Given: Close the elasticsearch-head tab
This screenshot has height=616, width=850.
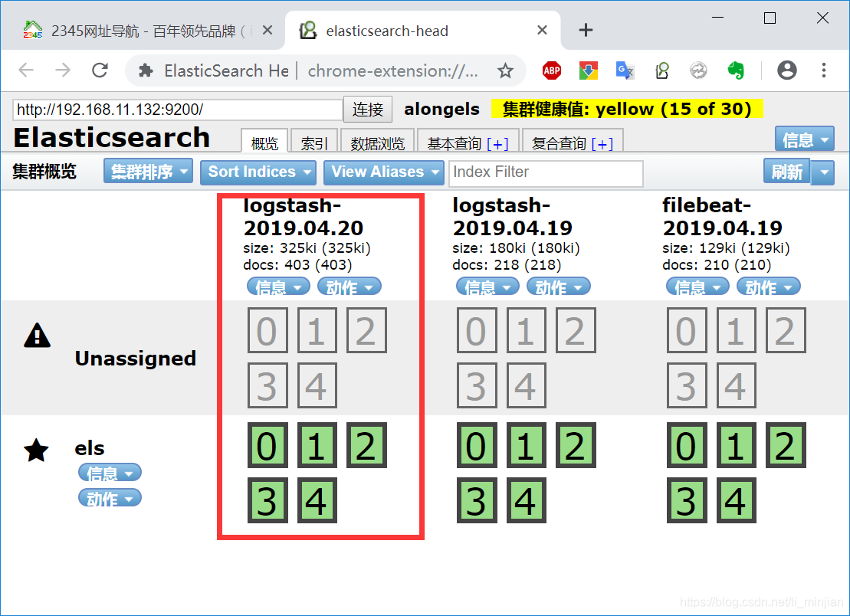Looking at the screenshot, I should pos(542,31).
